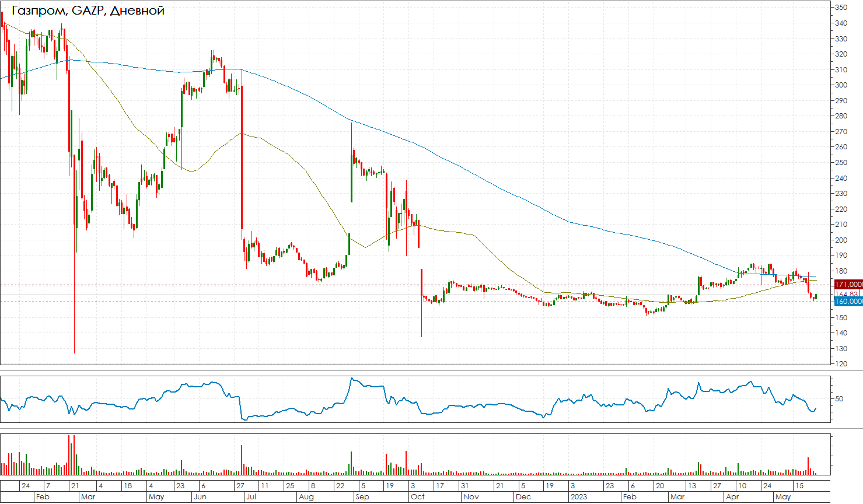Pick date tick 31 near Nov

(x=464, y=486)
